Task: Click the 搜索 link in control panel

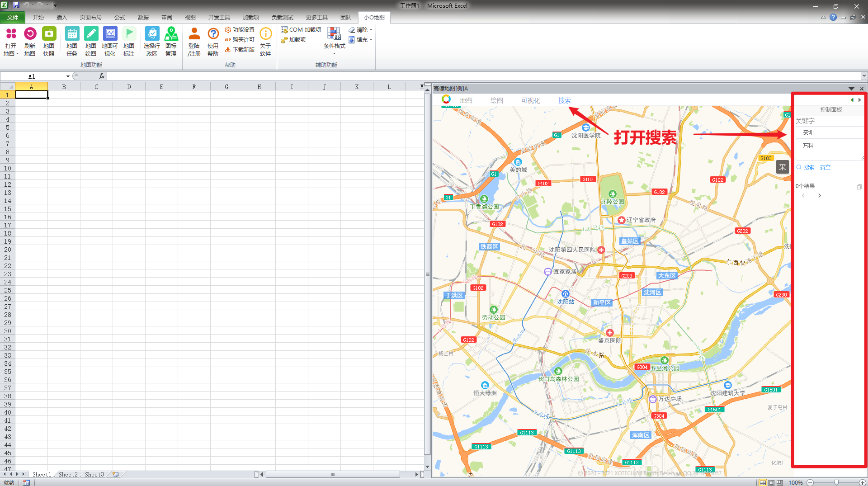Action: (809, 167)
